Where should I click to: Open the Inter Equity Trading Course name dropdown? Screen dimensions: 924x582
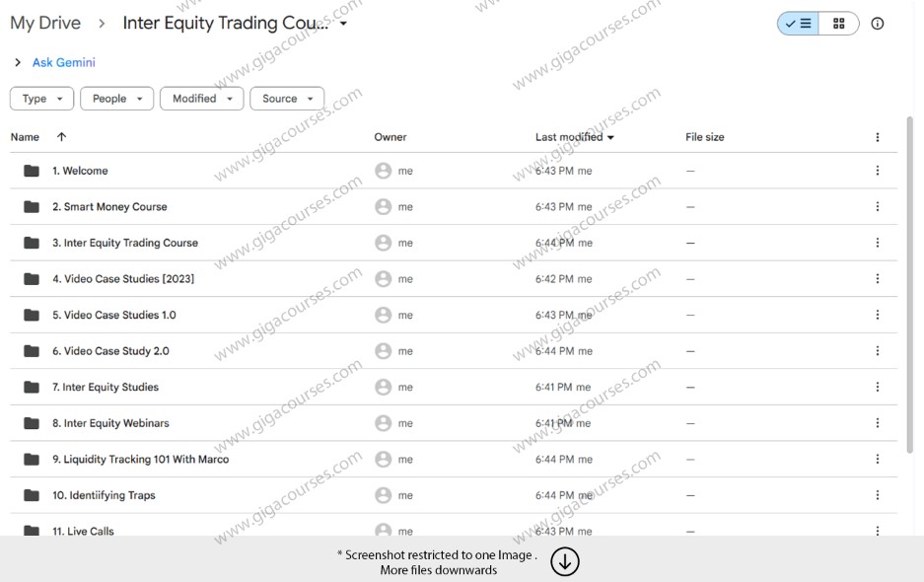point(342,23)
